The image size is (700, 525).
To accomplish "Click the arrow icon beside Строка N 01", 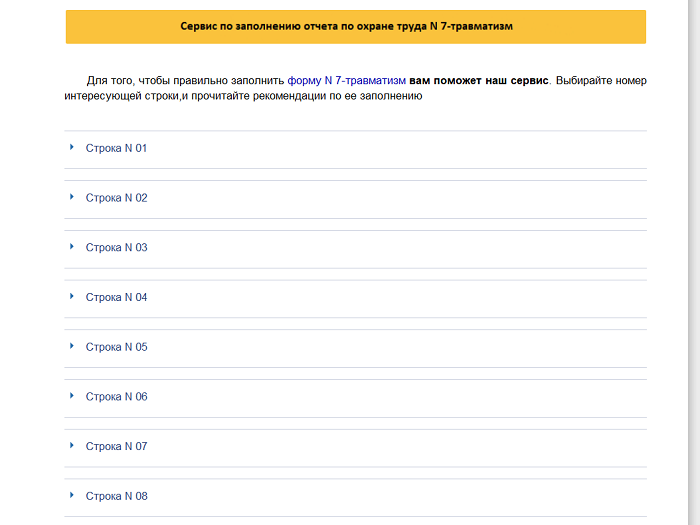I will click(72, 147).
